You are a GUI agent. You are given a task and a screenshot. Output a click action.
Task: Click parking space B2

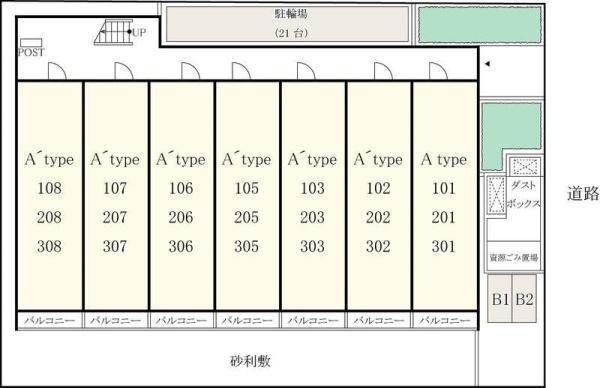(x=524, y=298)
